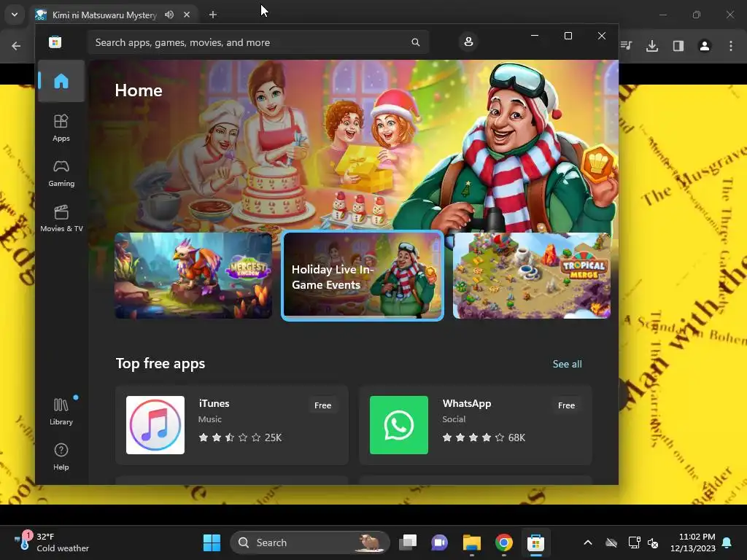Click the taskbar Search box

point(311,542)
